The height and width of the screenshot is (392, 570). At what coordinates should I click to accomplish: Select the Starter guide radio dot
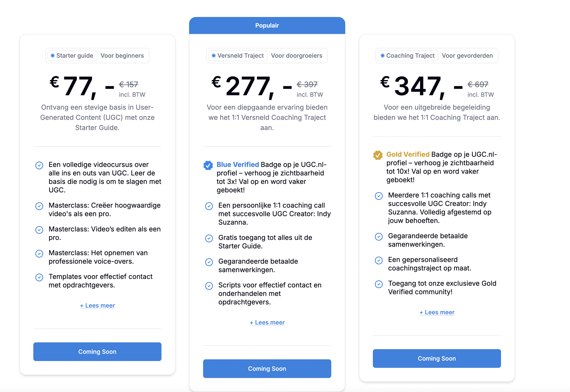tap(52, 56)
